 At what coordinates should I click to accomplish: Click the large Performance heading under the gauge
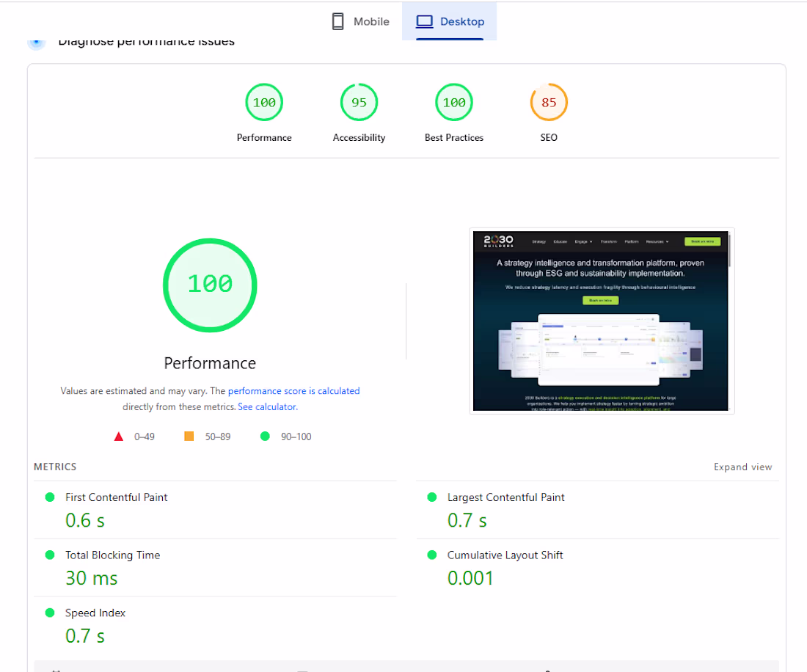[210, 363]
